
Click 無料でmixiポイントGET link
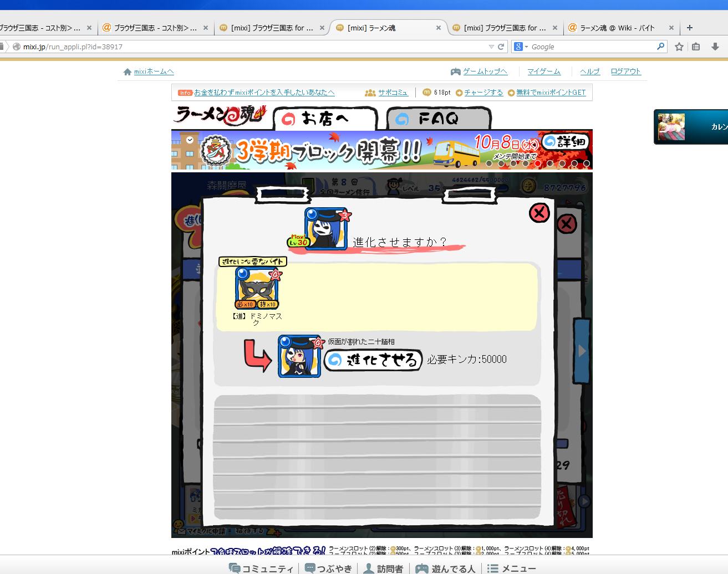551,93
